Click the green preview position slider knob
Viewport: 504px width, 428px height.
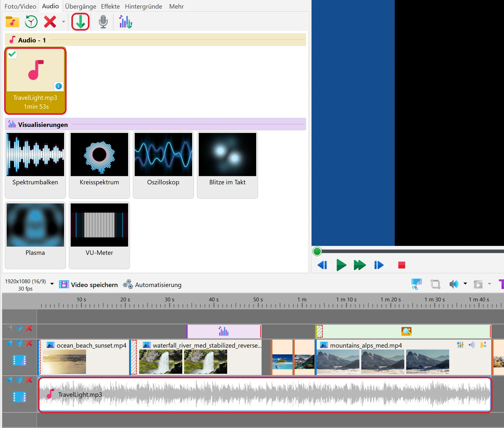pos(317,251)
